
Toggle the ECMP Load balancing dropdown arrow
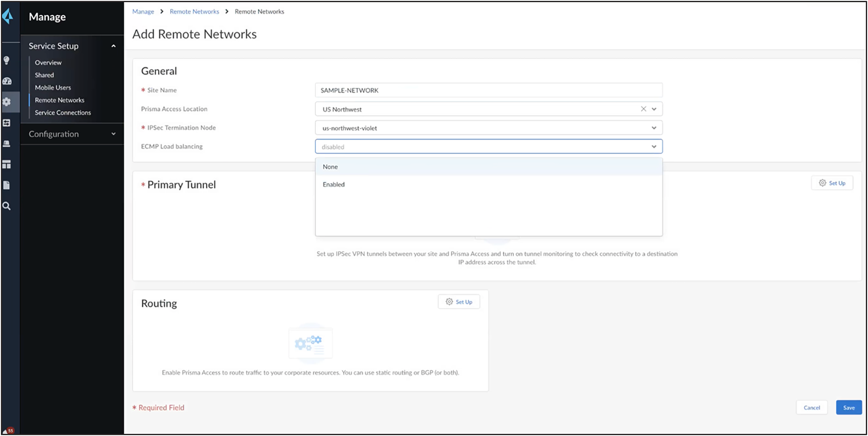[x=654, y=146]
